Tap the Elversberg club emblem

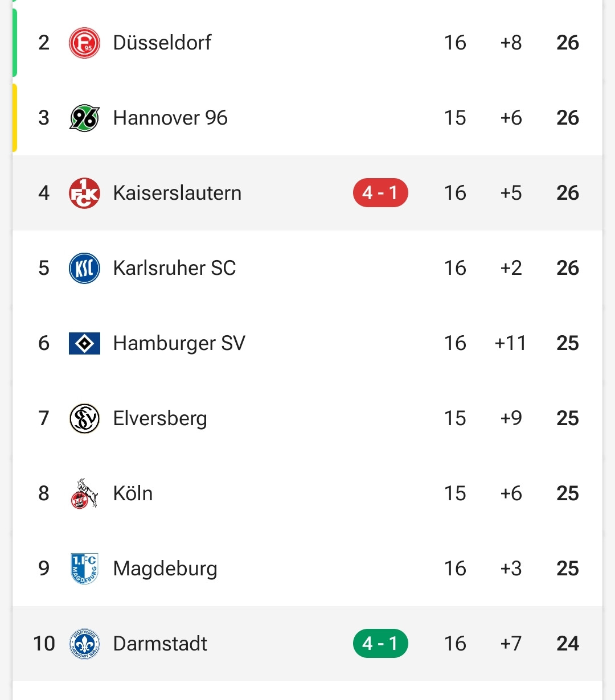pos(84,418)
